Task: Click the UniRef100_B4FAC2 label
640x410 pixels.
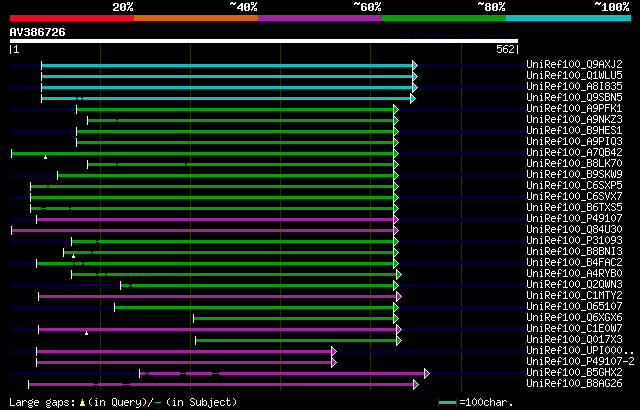Action: point(574,263)
